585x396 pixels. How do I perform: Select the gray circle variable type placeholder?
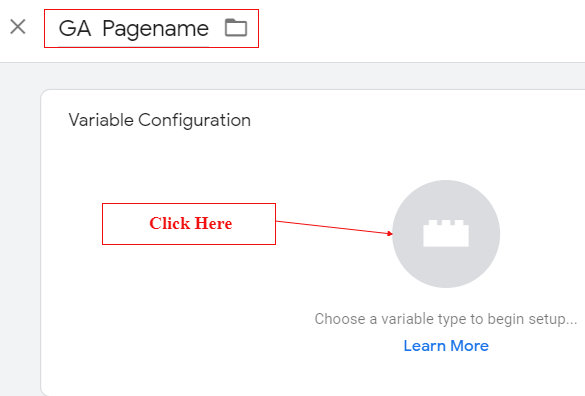point(446,234)
